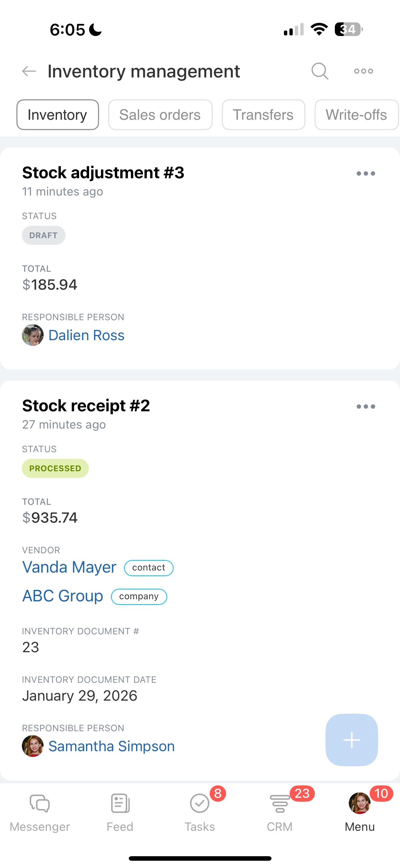Open Feed from bottom bar
Image resolution: width=400 pixels, height=868 pixels.
coord(120,813)
